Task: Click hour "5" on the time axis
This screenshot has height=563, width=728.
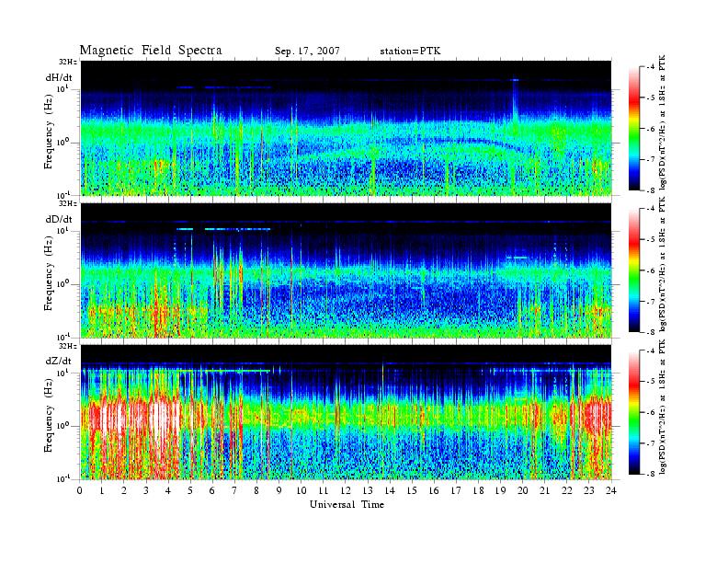Action: (190, 490)
